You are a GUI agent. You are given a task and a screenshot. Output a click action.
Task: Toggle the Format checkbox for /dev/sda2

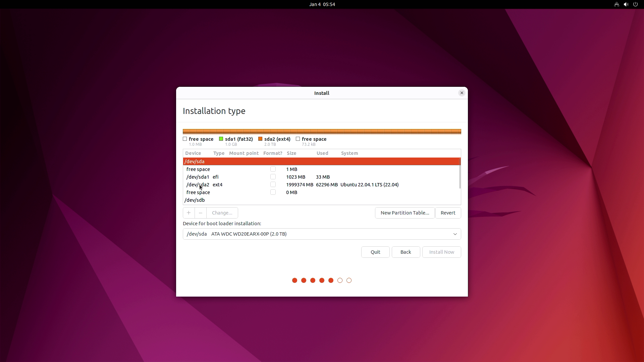[273, 184]
